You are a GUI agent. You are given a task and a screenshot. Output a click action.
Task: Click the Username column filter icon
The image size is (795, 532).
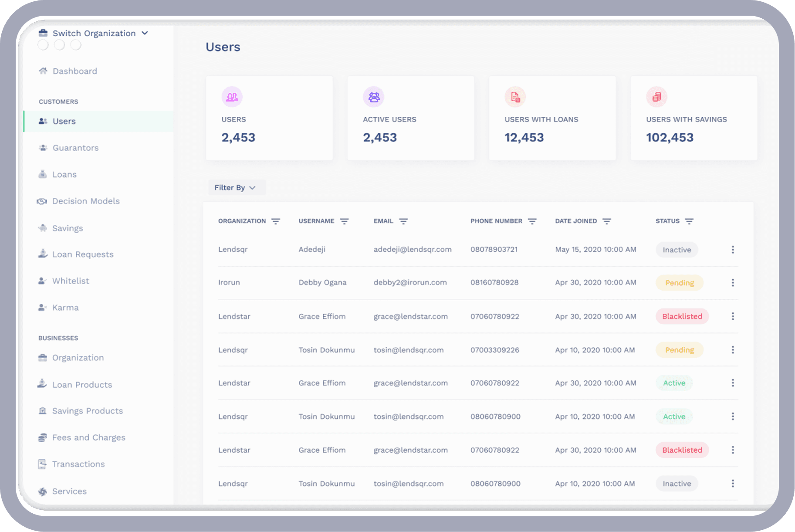pos(344,221)
